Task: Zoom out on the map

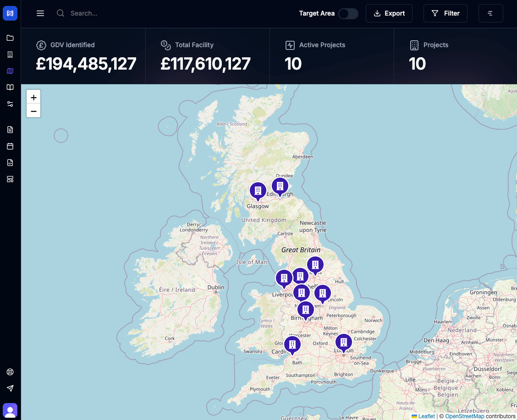Action: [33, 111]
